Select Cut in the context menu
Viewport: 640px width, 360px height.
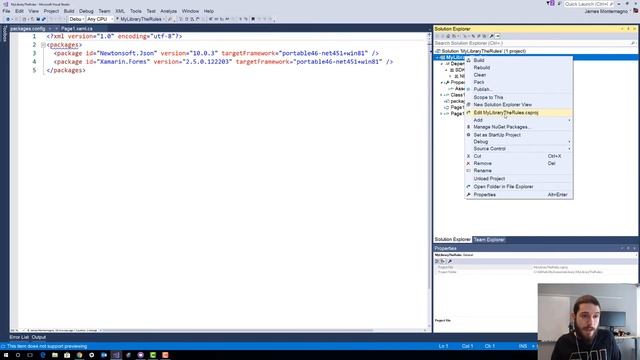click(x=518, y=156)
